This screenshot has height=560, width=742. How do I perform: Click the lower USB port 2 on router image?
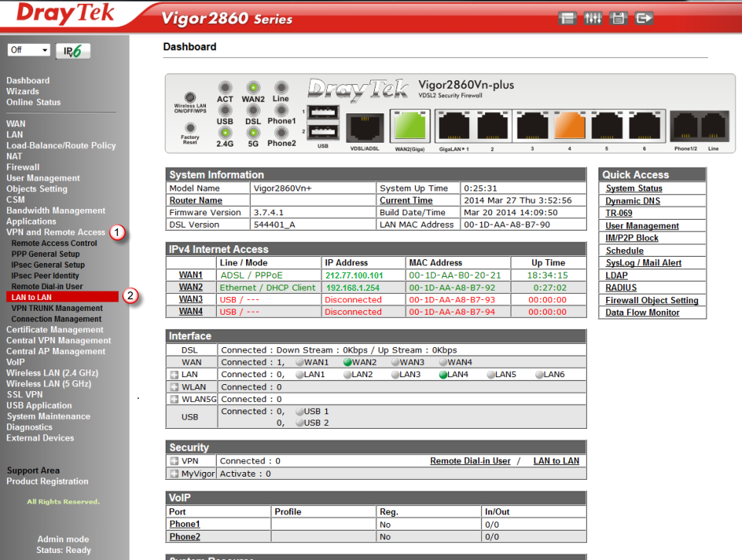coord(323,132)
